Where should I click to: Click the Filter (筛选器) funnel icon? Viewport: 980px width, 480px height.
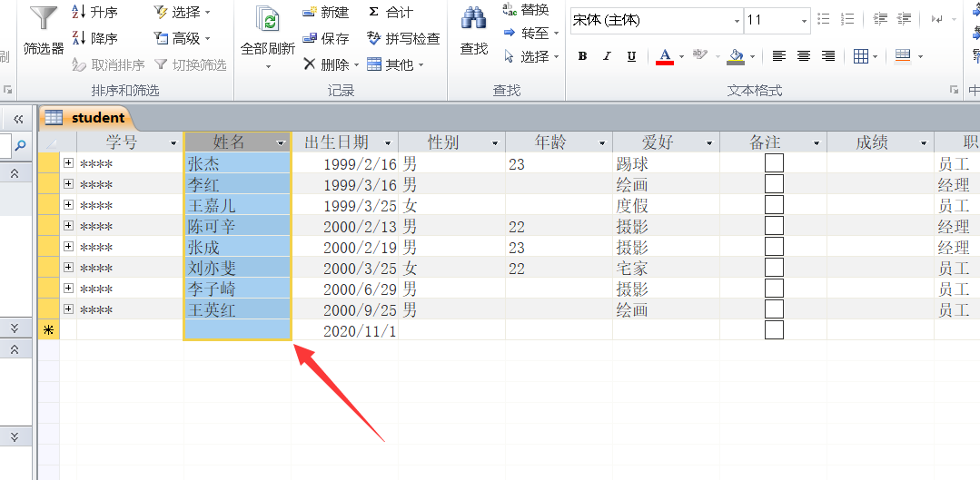[43, 20]
